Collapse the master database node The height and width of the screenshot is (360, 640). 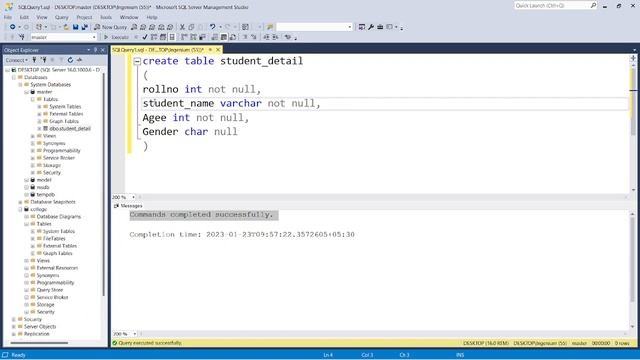pyautogui.click(x=27, y=92)
